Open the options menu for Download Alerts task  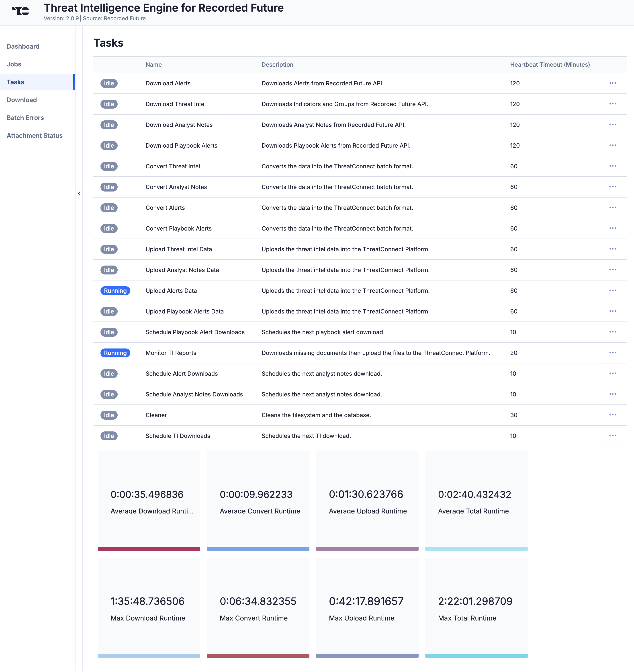(x=613, y=83)
